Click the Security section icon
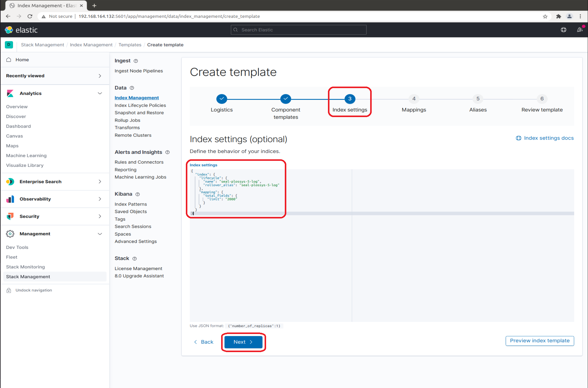 coord(10,216)
